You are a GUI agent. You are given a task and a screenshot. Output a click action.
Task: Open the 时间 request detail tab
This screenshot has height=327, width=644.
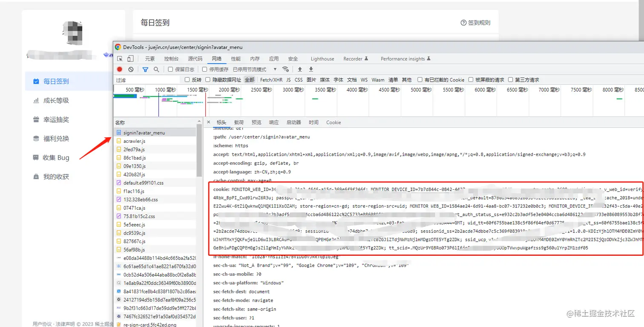tap(314, 122)
